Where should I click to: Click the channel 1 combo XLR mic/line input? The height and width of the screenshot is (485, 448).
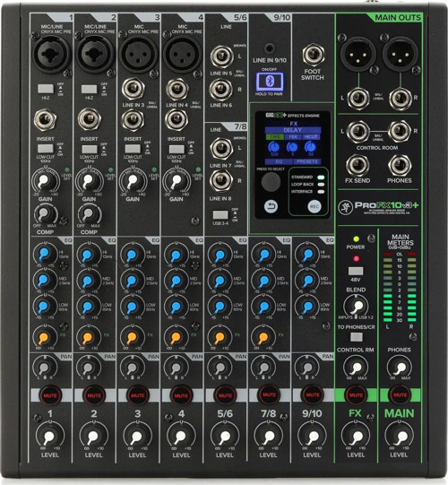(x=51, y=54)
